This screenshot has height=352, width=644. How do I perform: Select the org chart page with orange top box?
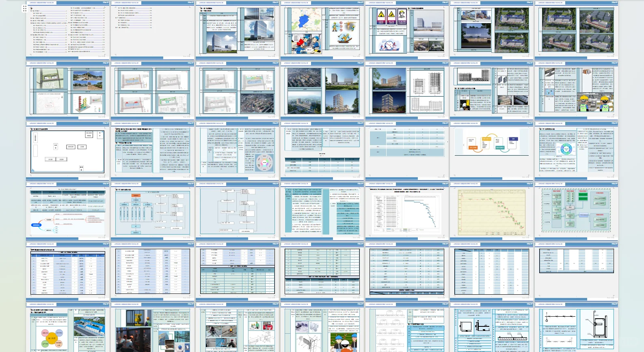pos(153,211)
